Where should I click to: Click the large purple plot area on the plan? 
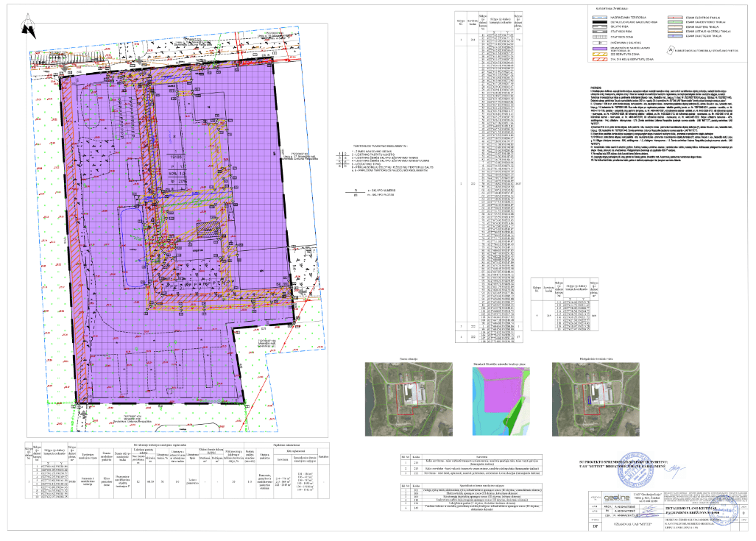tap(177, 221)
